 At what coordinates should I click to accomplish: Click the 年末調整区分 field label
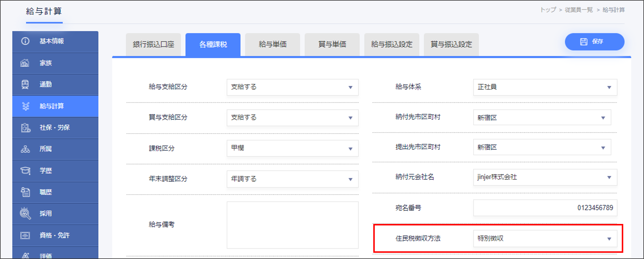168,179
